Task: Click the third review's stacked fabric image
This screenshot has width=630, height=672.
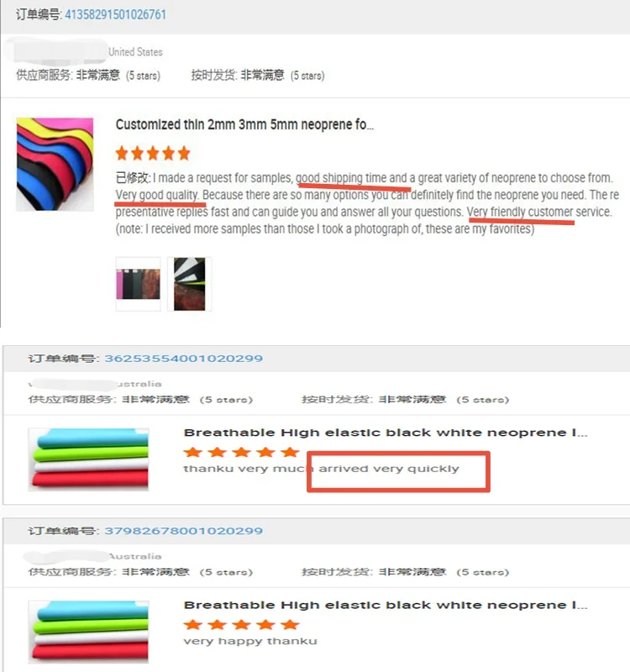Action: click(89, 632)
